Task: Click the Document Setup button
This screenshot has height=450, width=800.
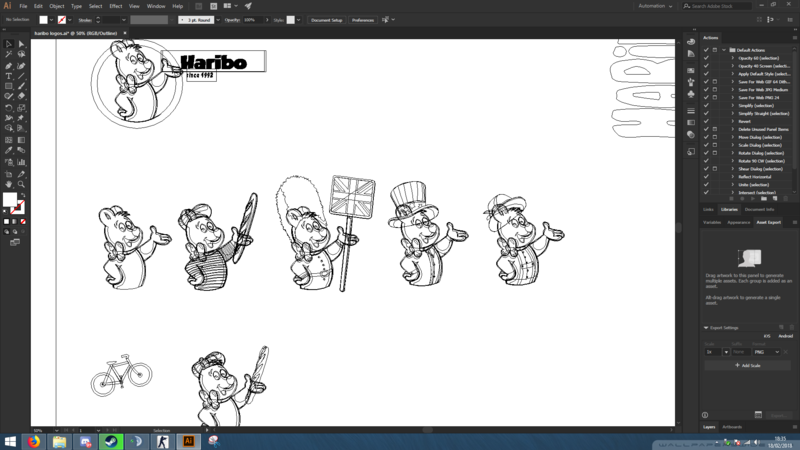Action: [x=326, y=20]
